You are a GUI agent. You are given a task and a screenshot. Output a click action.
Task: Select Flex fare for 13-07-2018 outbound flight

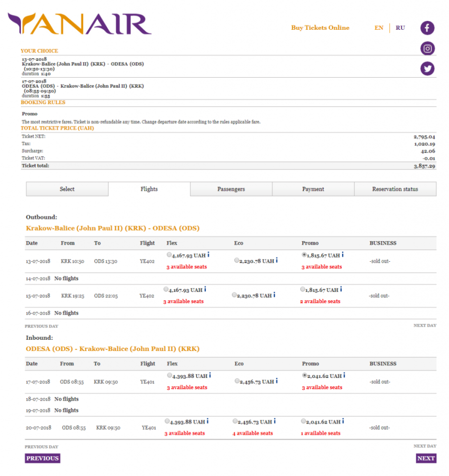(169, 255)
